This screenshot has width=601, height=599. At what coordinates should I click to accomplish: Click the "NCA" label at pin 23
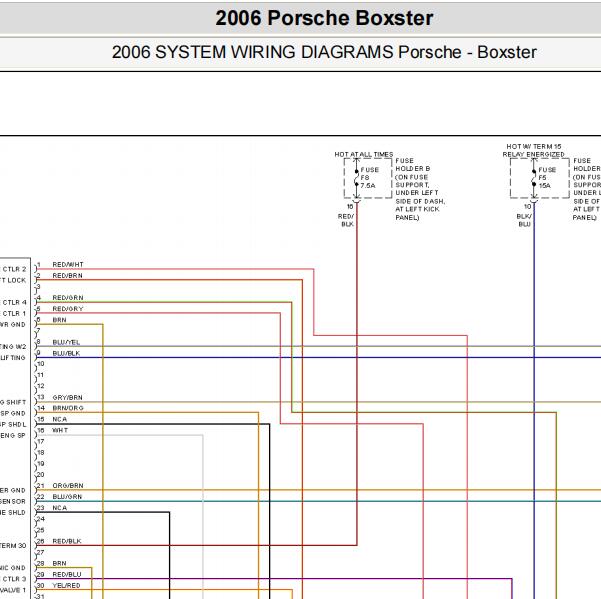click(60, 508)
